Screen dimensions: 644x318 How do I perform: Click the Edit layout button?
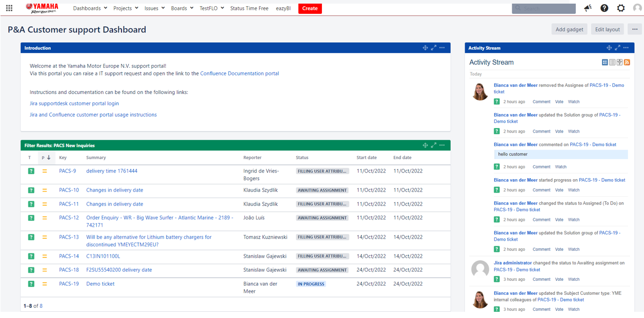[607, 29]
